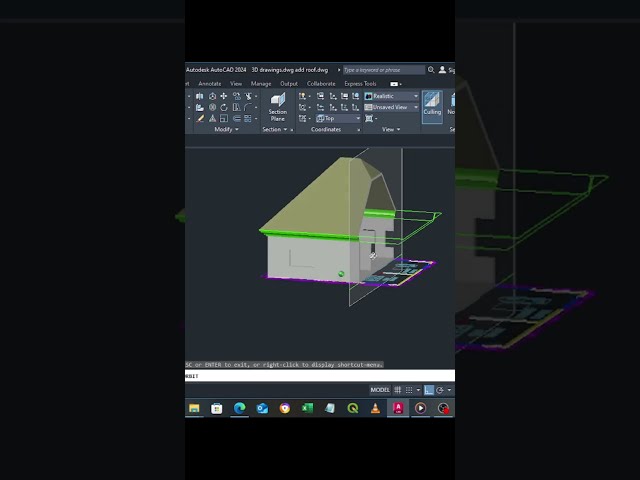Image resolution: width=640 pixels, height=480 pixels.
Task: Toggle Ortho mode in status bar
Action: [x=429, y=390]
